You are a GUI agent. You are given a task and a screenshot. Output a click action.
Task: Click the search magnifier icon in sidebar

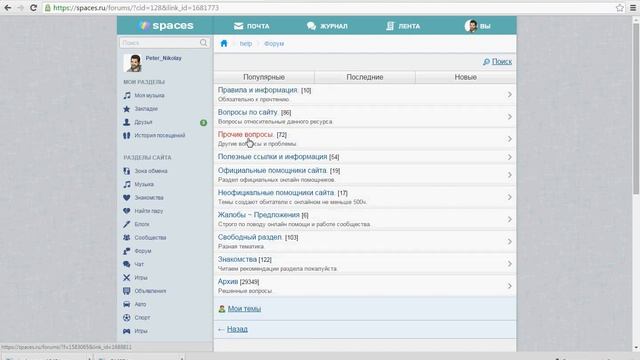203,43
